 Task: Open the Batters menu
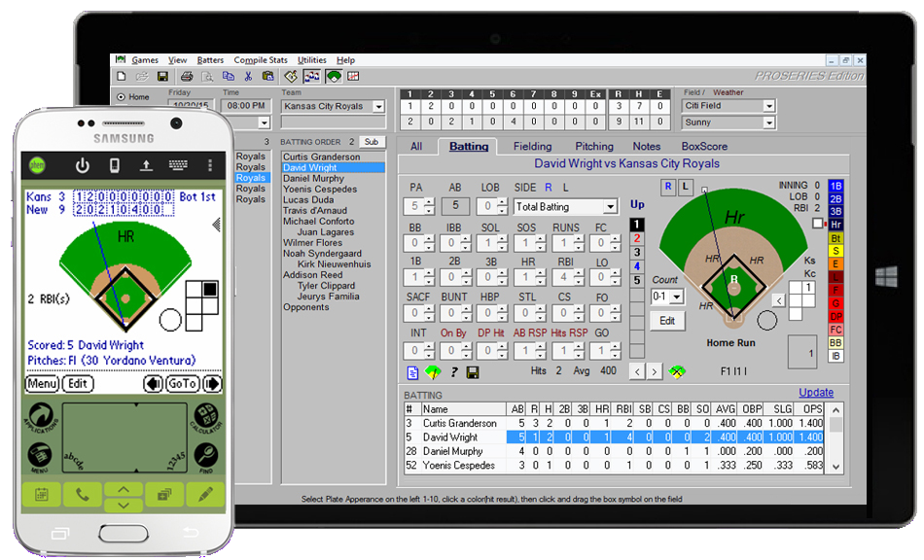tap(210, 60)
